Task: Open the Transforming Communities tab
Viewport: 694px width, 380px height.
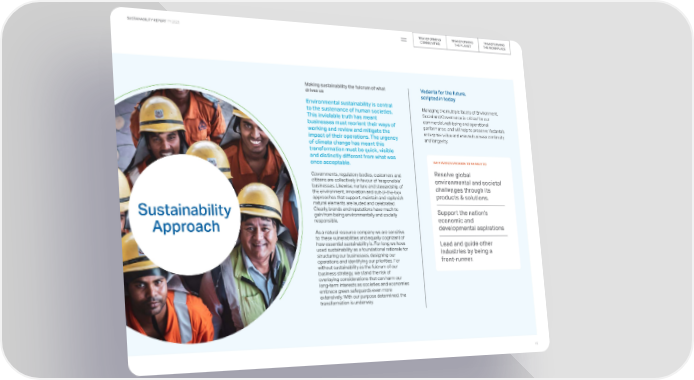Action: coord(430,41)
